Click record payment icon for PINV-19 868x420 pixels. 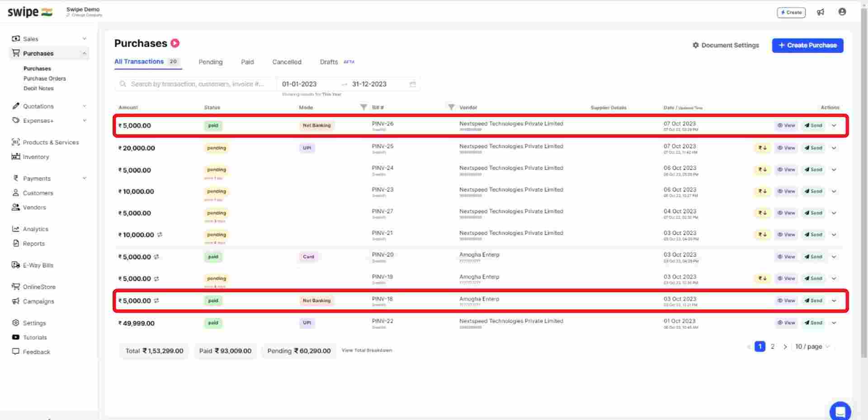coord(763,278)
